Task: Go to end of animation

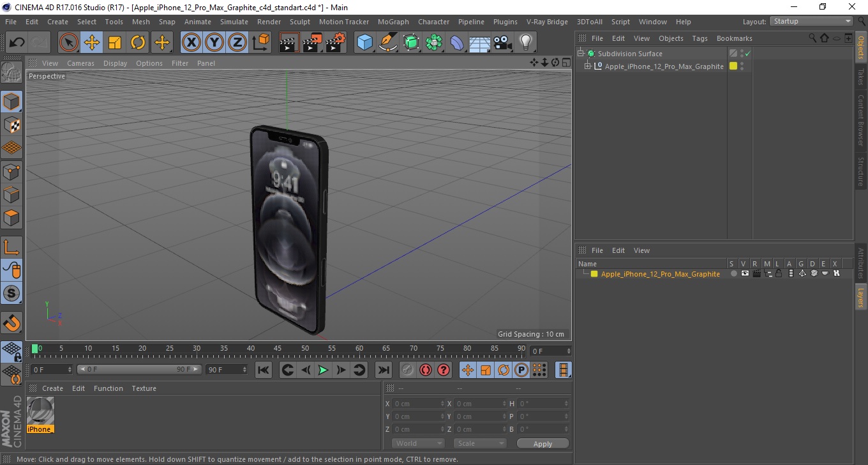Action: (383, 370)
